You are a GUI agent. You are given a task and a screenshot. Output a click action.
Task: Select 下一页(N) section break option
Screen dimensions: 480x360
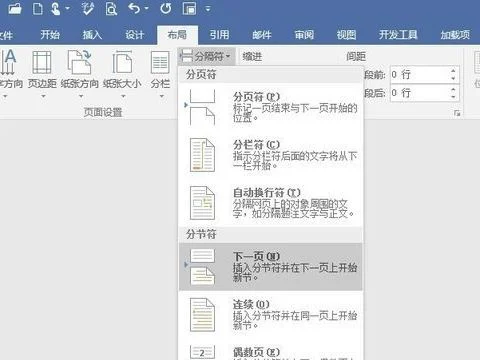270,267
